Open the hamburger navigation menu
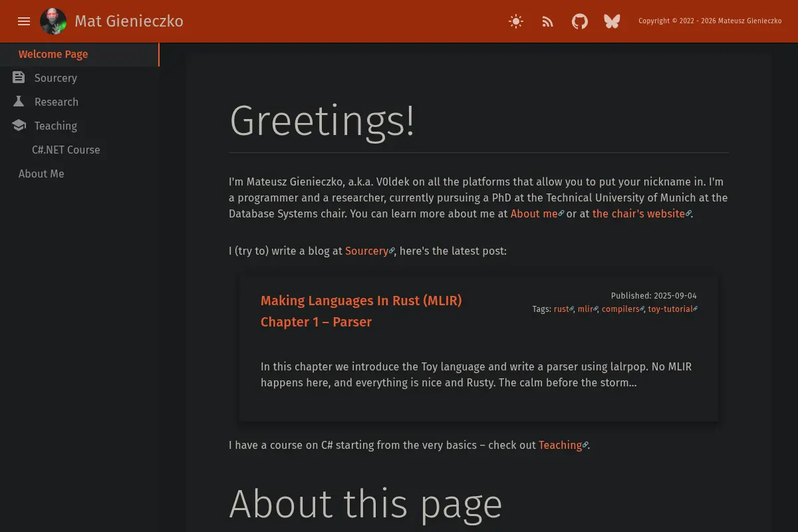The height and width of the screenshot is (532, 798). [x=24, y=21]
